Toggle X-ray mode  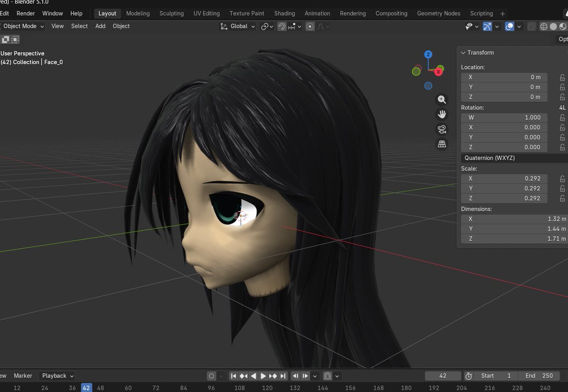pyautogui.click(x=531, y=27)
